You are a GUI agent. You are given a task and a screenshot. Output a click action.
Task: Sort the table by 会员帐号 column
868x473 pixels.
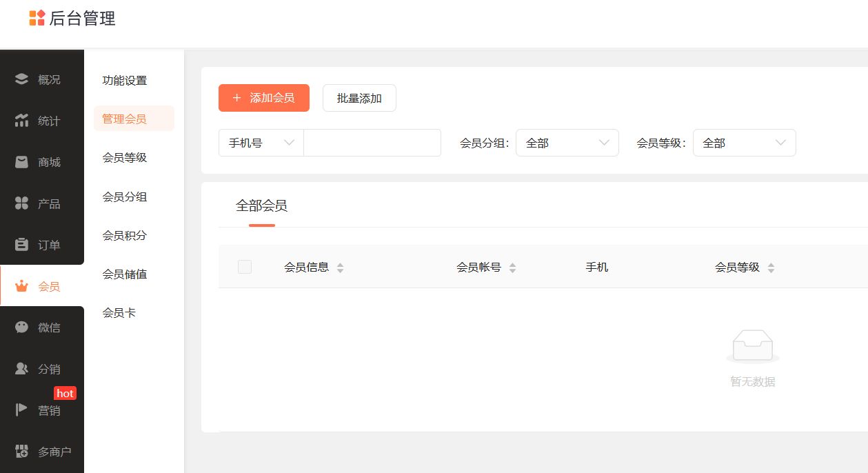pyautogui.click(x=486, y=267)
